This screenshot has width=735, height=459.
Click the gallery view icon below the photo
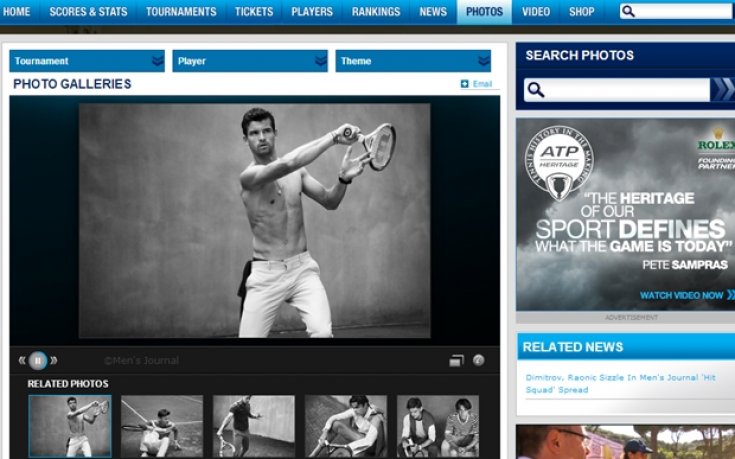point(456,361)
